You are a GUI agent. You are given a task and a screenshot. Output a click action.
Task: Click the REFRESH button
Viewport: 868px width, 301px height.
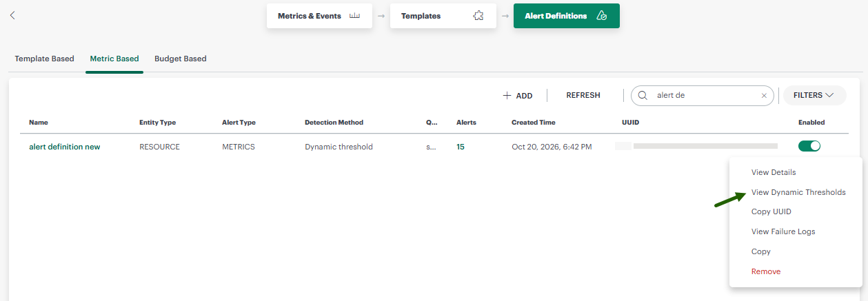(583, 96)
